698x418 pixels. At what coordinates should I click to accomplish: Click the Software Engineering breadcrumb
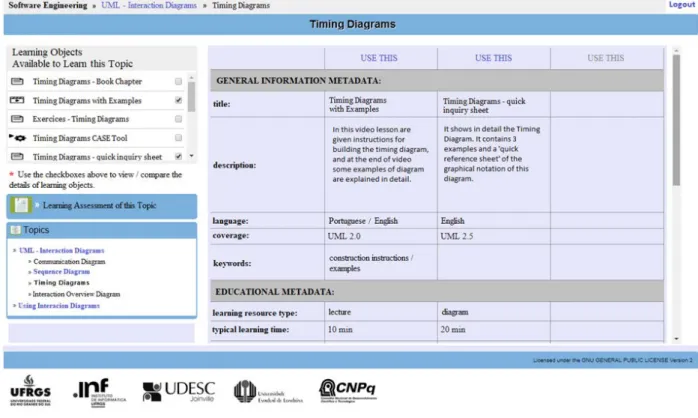click(x=48, y=5)
